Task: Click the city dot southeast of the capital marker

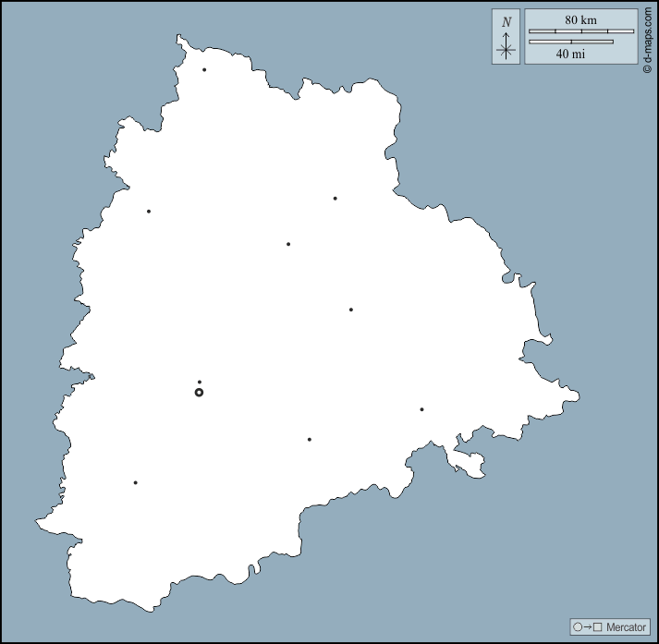Action: click(x=309, y=440)
